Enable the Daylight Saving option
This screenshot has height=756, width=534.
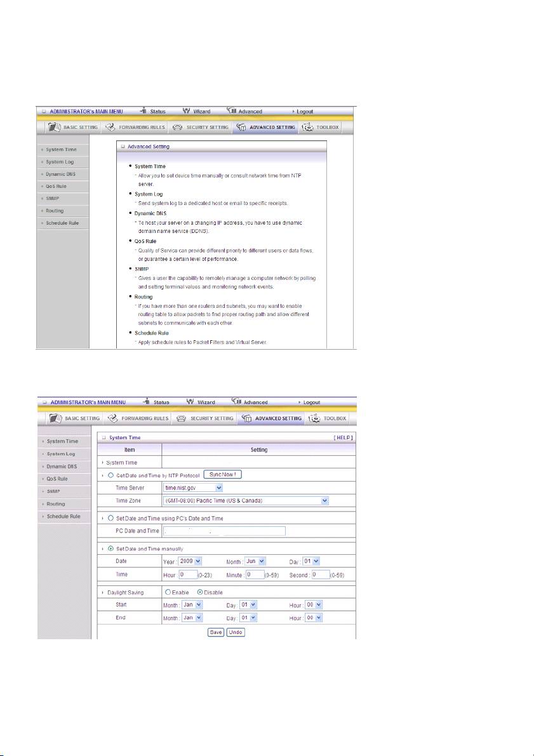click(x=168, y=592)
